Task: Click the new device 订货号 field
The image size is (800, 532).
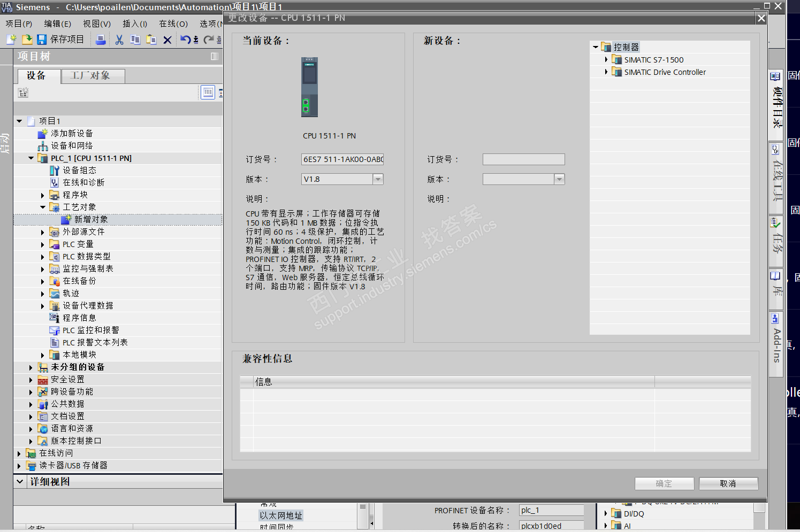Action: 523,159
